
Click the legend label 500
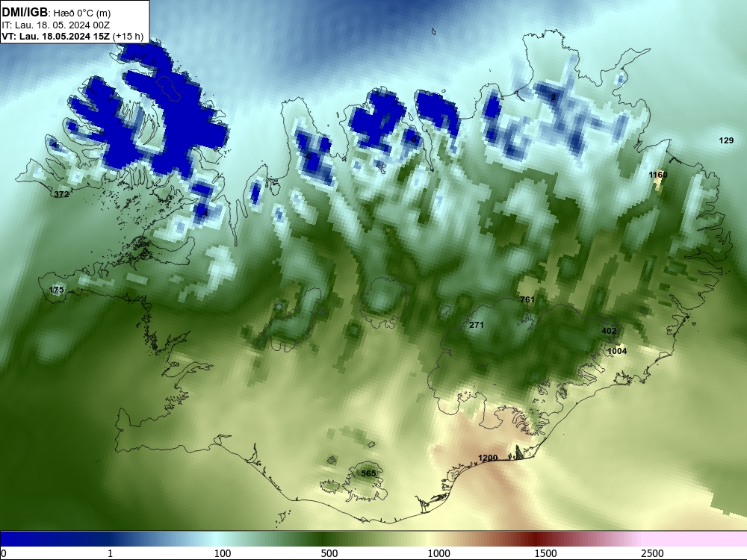(329, 553)
